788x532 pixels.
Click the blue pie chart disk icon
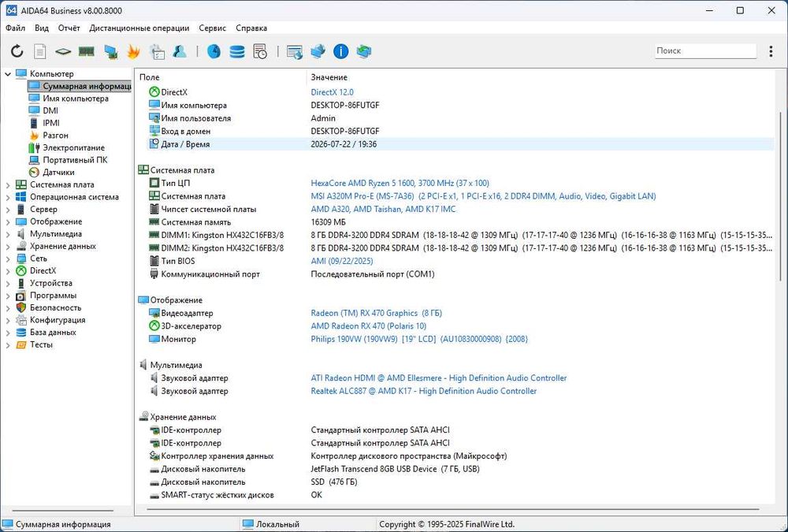coord(214,51)
